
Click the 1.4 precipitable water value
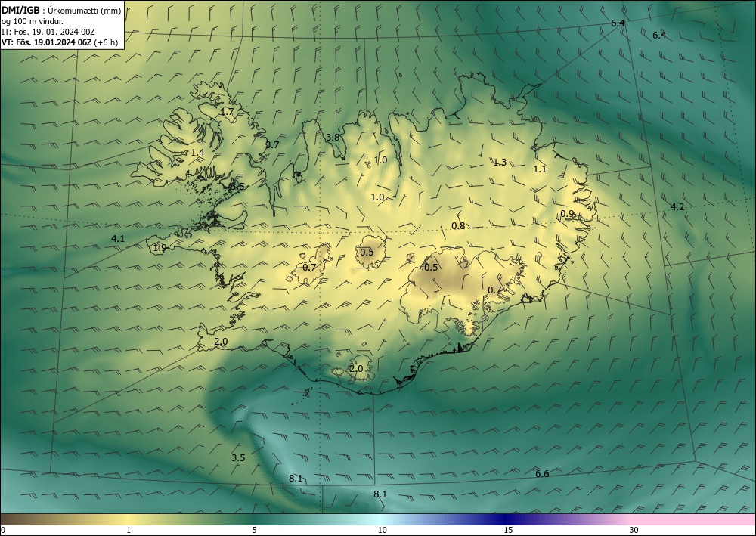click(x=197, y=153)
